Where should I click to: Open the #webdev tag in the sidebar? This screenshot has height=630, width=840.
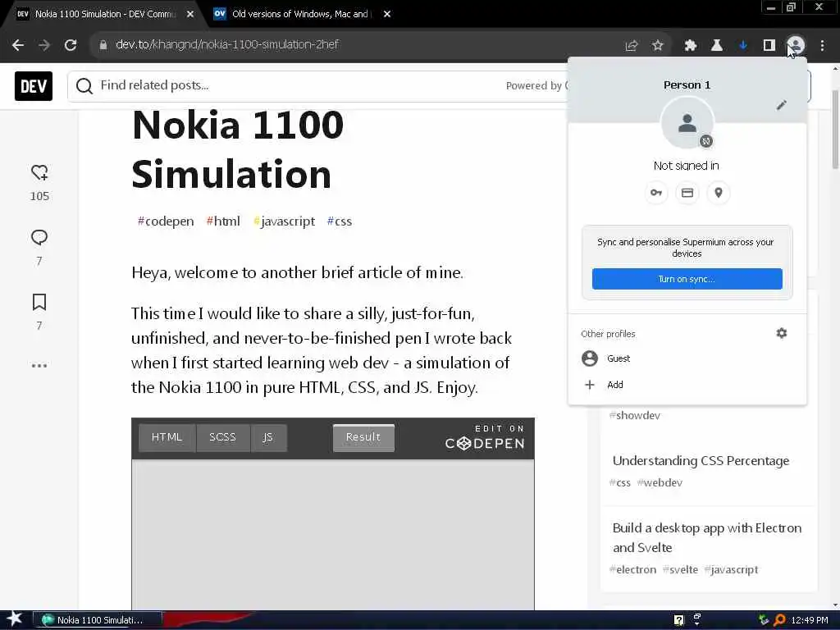[660, 482]
